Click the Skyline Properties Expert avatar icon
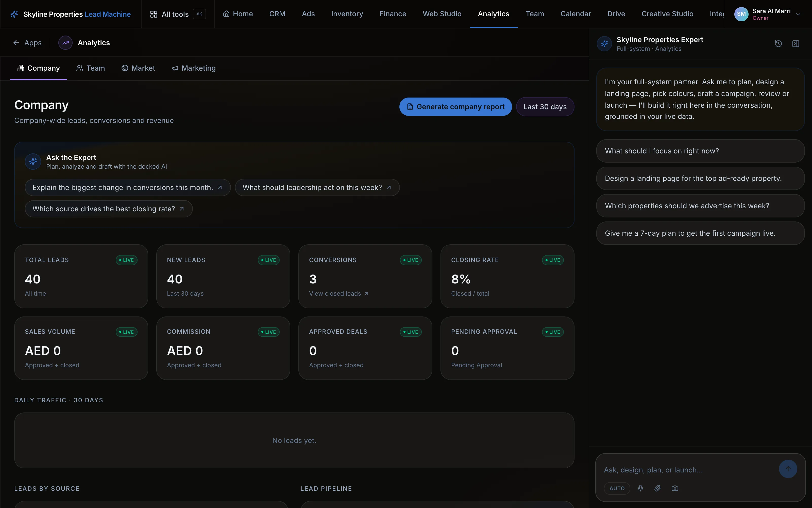The image size is (812, 508). [x=604, y=44]
